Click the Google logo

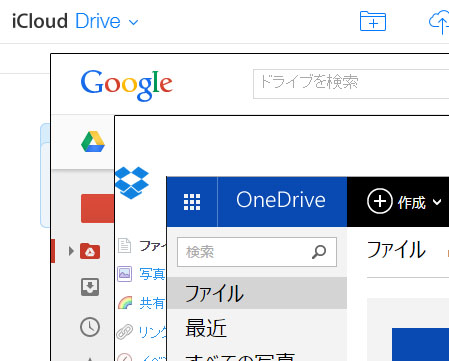[x=127, y=85]
